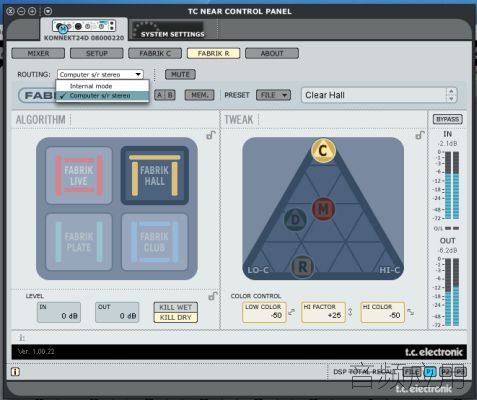Click the Low Color link arrows icon
477x400 pixels.
tap(292, 312)
